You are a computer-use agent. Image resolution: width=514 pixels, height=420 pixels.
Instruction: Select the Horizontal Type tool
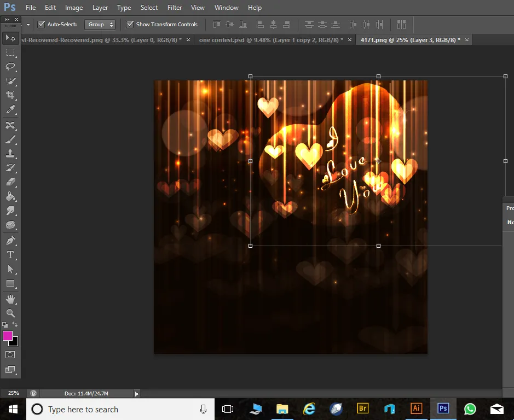pyautogui.click(x=10, y=255)
